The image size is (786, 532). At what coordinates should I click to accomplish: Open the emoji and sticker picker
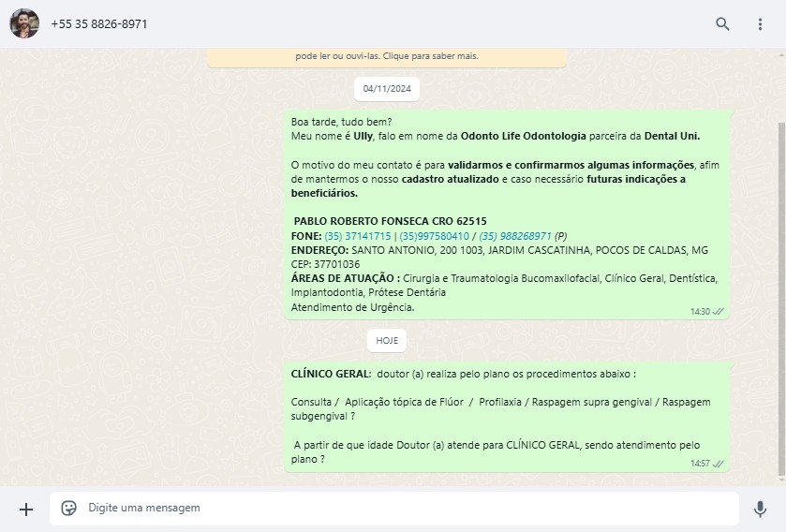pos(68,508)
